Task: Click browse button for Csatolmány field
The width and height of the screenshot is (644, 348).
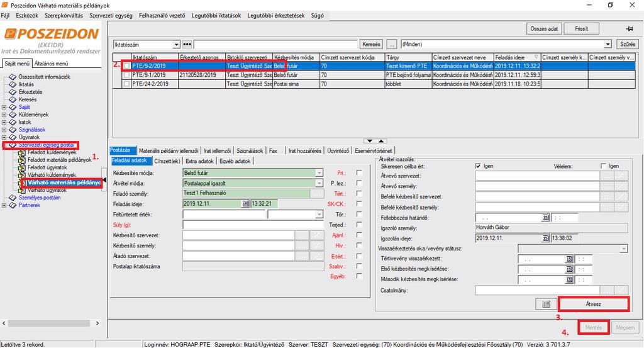Action: tap(607, 291)
